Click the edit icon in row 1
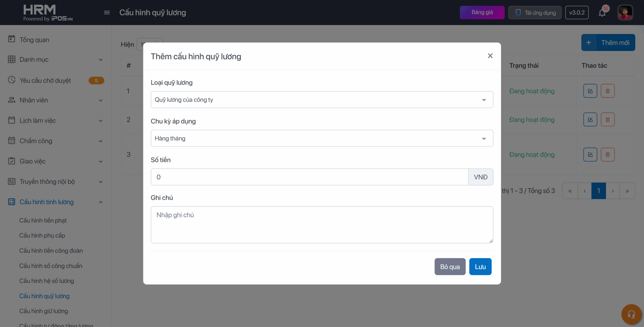The height and width of the screenshot is (327, 644). [x=590, y=91]
